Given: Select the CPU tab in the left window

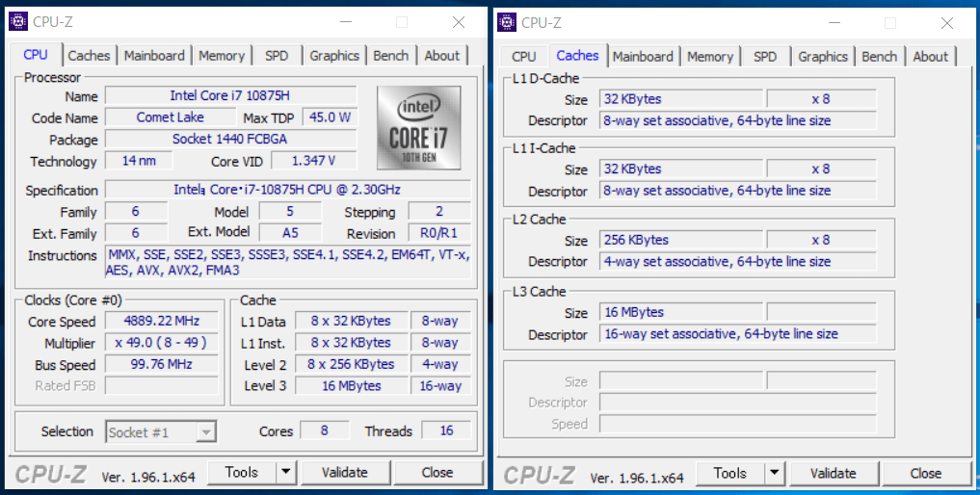Looking at the screenshot, I should point(36,54).
